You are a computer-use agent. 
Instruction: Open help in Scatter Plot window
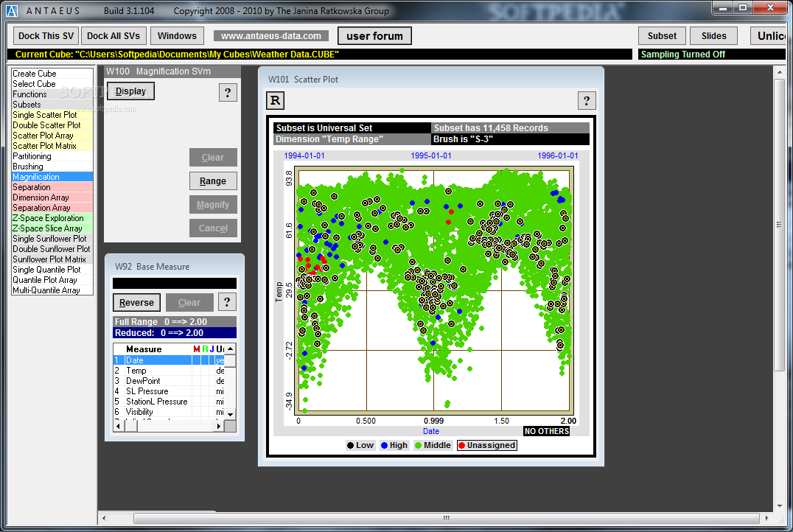click(x=586, y=101)
